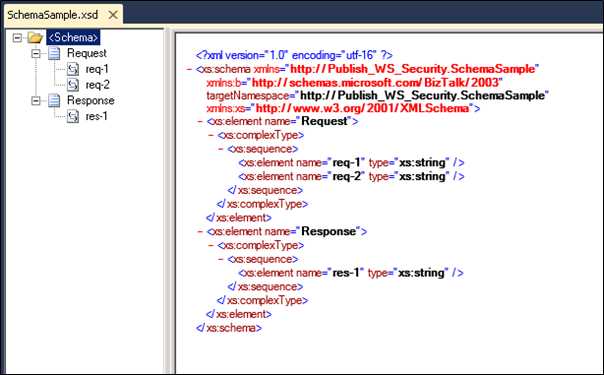The image size is (604, 375).
Task: Click the targetNamespace attribute value
Action: point(423,95)
